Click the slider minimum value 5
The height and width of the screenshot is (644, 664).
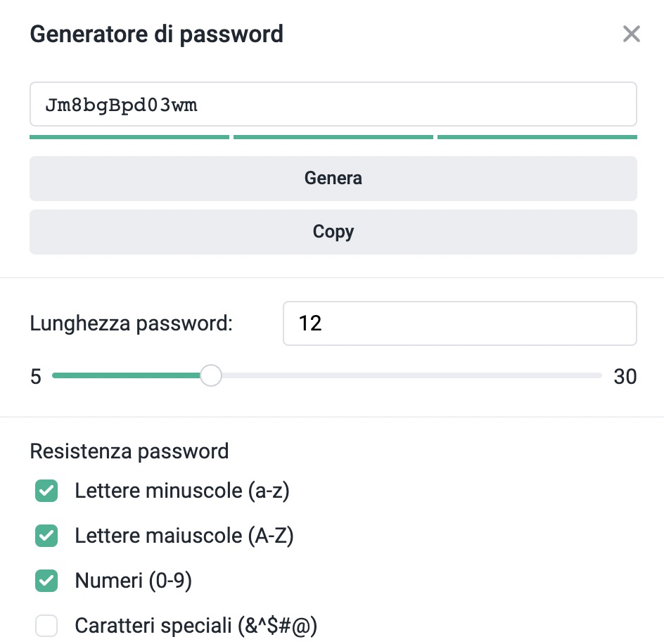pyautogui.click(x=36, y=377)
